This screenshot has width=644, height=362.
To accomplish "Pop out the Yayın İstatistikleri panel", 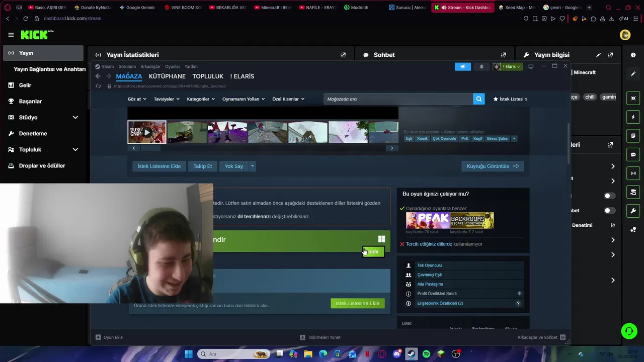I will (x=343, y=55).
